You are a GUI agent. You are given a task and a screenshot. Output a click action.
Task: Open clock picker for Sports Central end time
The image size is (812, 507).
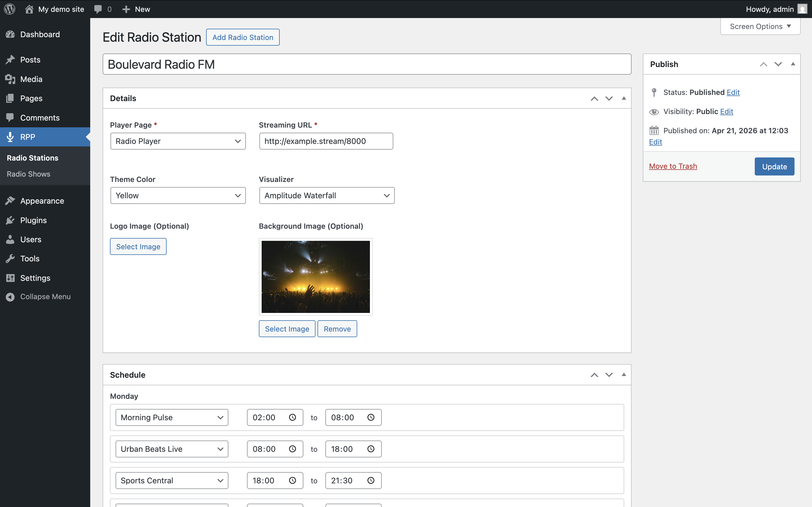tap(371, 481)
